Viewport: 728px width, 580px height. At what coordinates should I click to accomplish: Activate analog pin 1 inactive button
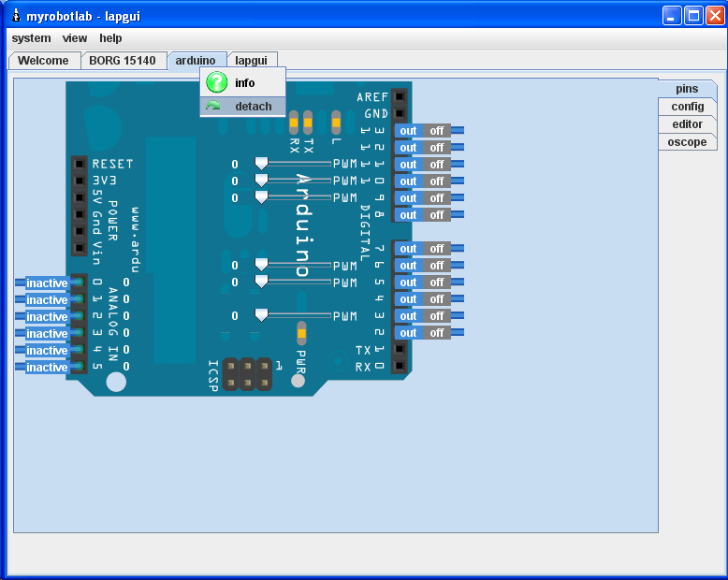pyautogui.click(x=47, y=299)
